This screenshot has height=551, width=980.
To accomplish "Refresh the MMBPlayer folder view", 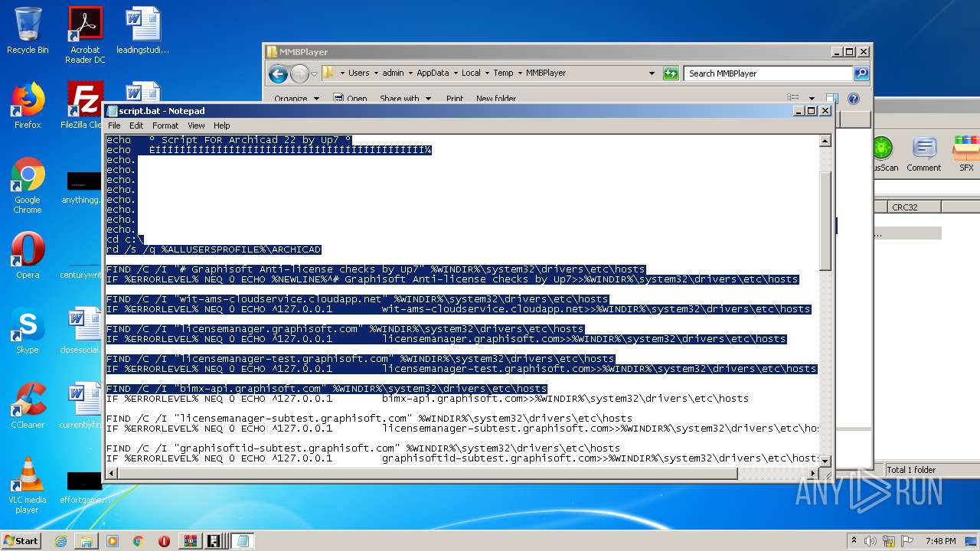I will click(x=671, y=73).
